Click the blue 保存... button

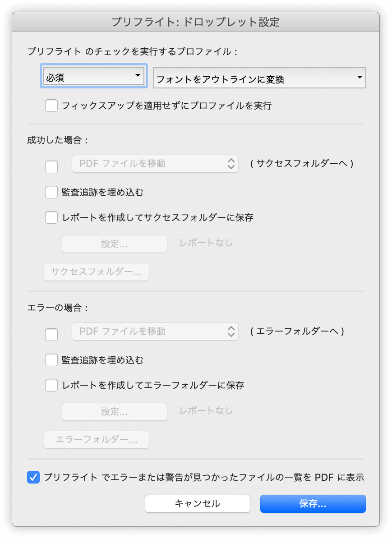tap(313, 504)
